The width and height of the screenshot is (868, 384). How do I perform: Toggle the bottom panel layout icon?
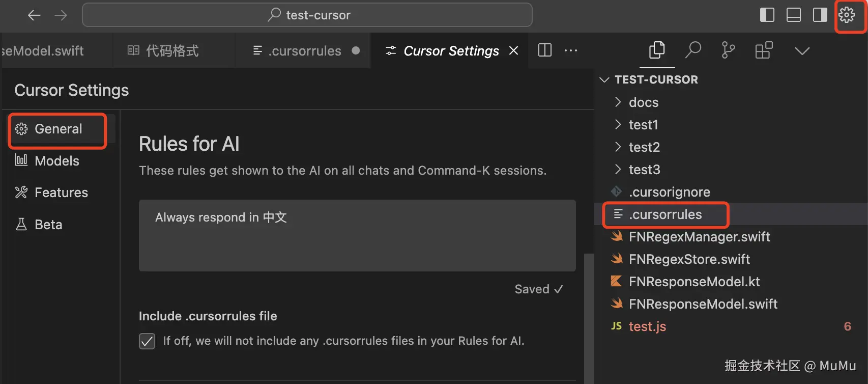click(x=793, y=15)
